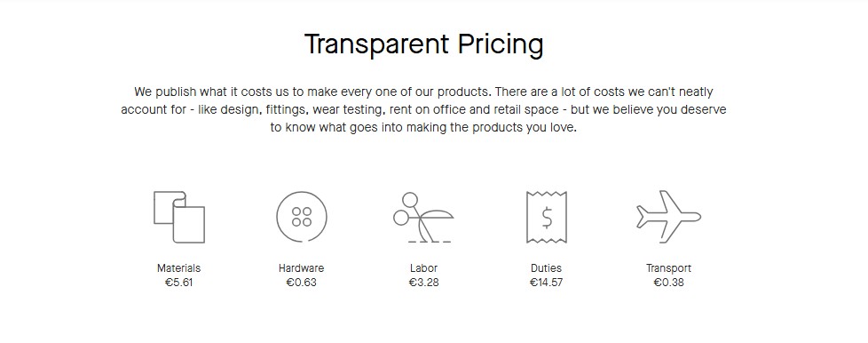This screenshot has height=343, width=868.
Task: Click the text line 'to know what goes into making'
Action: point(423,127)
